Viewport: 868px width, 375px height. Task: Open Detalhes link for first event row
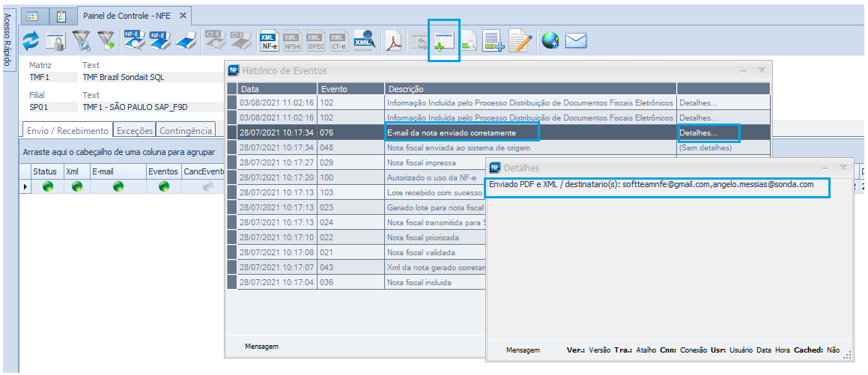(x=697, y=103)
